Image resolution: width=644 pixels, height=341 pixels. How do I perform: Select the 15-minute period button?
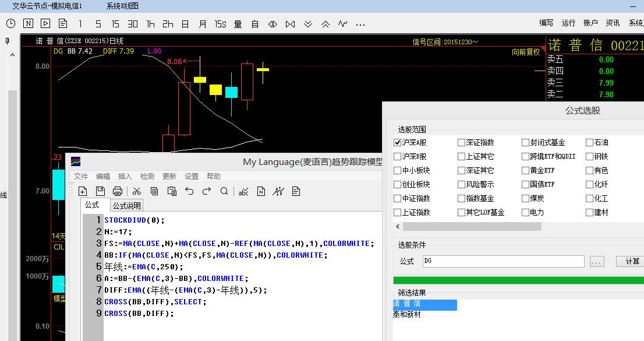click(x=115, y=24)
